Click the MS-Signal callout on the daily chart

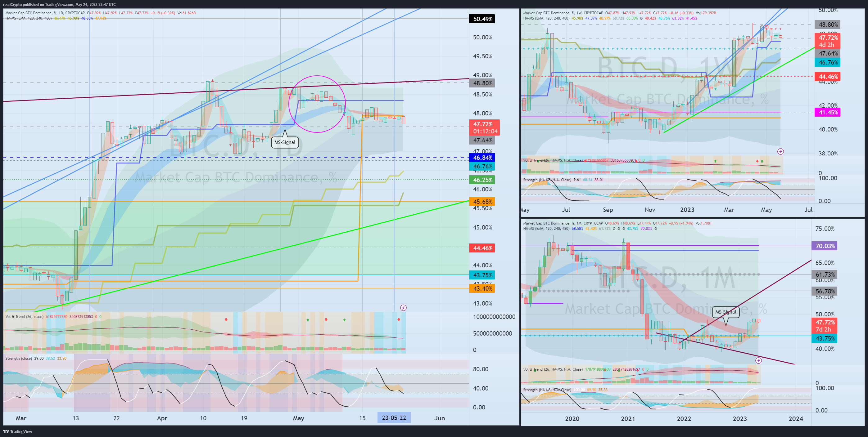(x=285, y=142)
